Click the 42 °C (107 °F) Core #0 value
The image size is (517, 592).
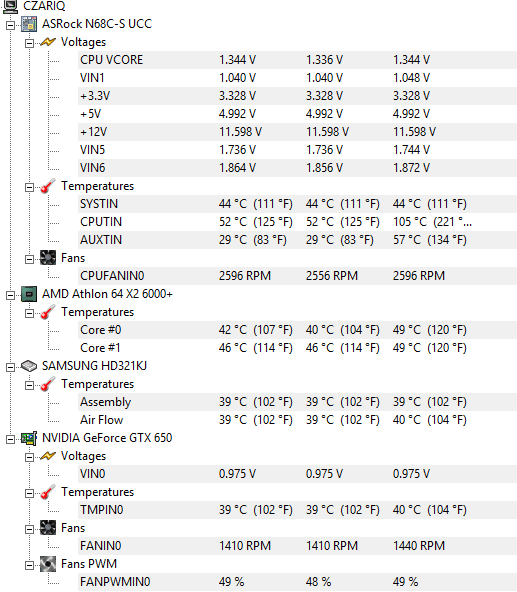[256, 330]
